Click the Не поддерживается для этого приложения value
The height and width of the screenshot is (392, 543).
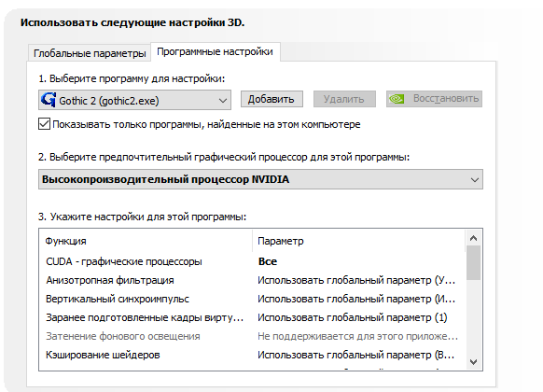click(357, 336)
